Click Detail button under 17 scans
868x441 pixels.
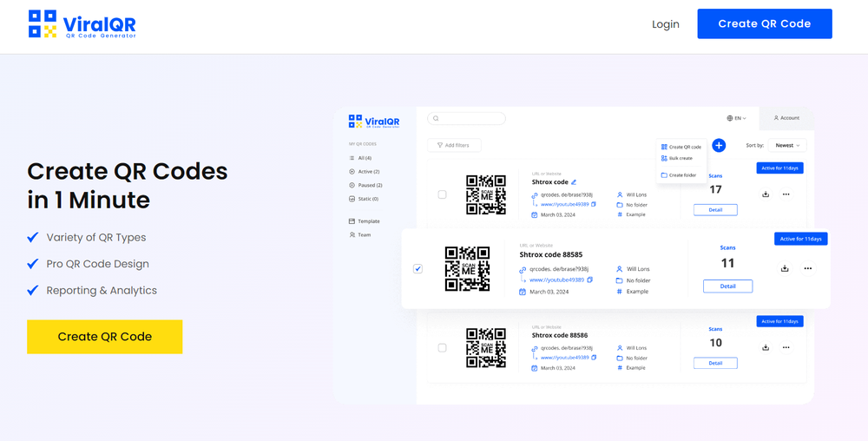coord(715,210)
